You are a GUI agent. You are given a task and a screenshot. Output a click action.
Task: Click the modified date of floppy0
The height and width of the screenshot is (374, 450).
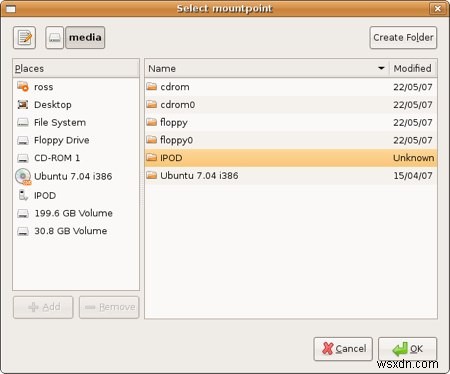click(413, 140)
